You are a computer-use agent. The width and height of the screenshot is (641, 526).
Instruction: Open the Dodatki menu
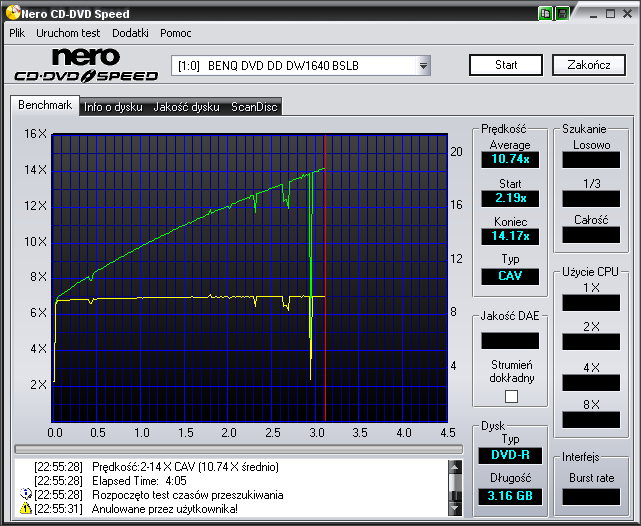(x=130, y=33)
